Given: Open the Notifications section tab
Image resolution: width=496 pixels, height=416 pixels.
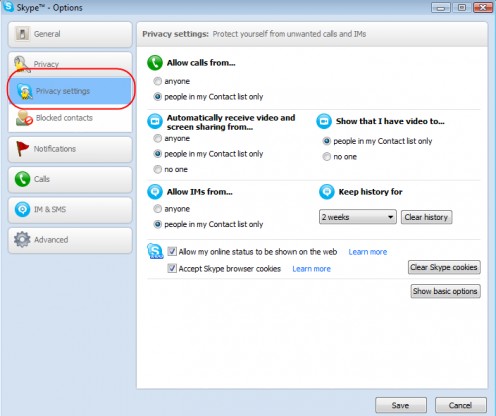Looking at the screenshot, I should tap(70, 149).
